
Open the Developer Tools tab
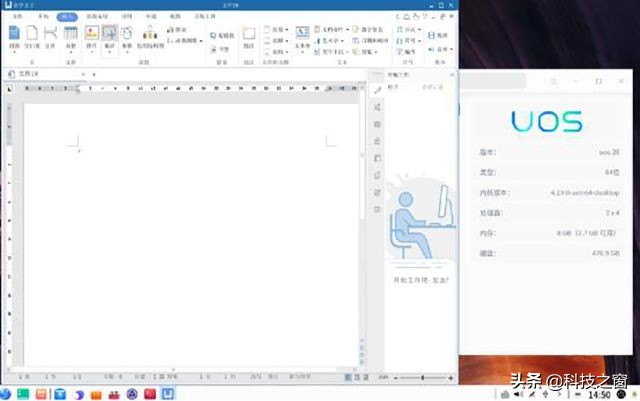tap(205, 16)
